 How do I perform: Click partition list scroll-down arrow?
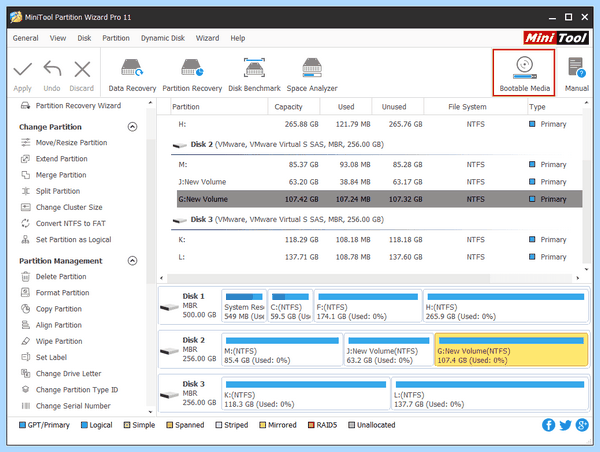[586, 269]
